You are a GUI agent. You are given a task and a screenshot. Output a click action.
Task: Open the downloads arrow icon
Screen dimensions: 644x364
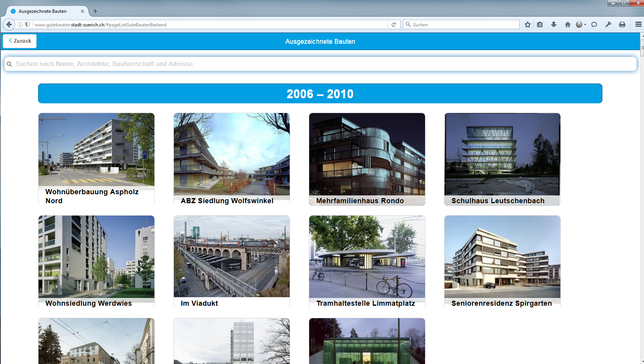(554, 24)
